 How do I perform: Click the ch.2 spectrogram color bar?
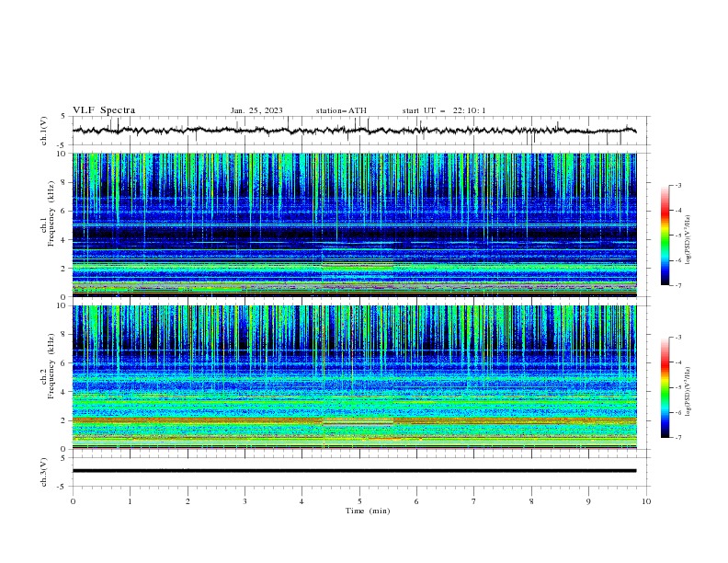[x=665, y=387]
